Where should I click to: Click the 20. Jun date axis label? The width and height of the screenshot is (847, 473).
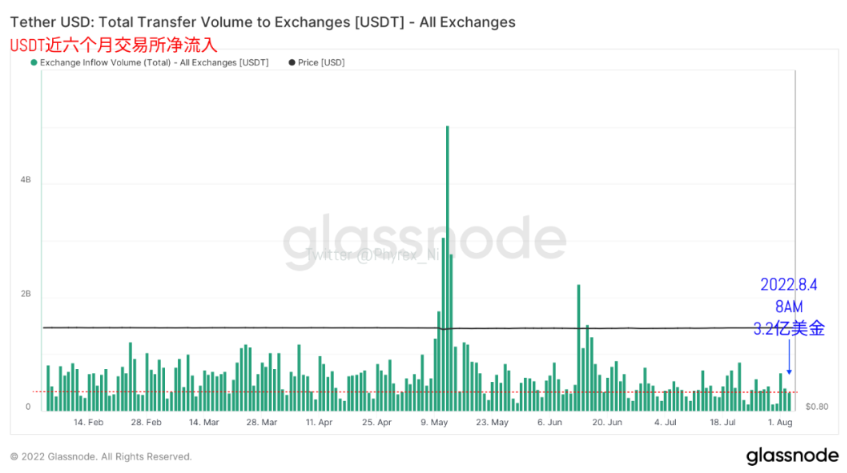tap(607, 422)
